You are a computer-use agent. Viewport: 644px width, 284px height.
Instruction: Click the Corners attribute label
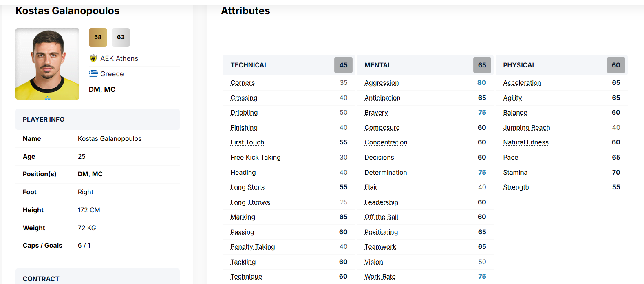(x=243, y=83)
